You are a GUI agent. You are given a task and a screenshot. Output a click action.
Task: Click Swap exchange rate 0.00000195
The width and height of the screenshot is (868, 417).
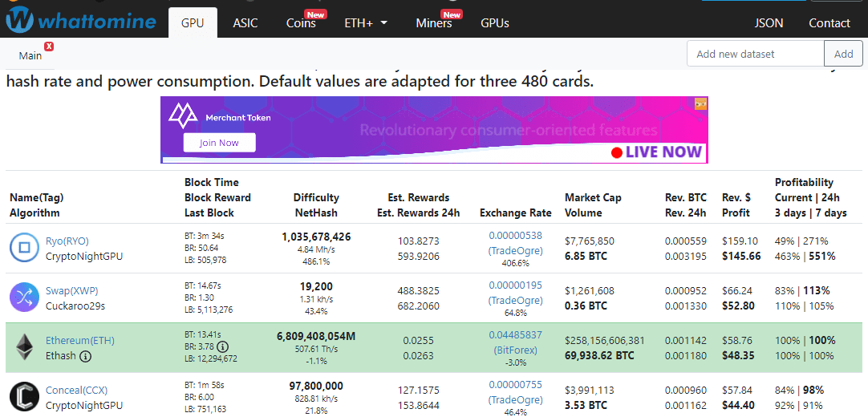(515, 285)
